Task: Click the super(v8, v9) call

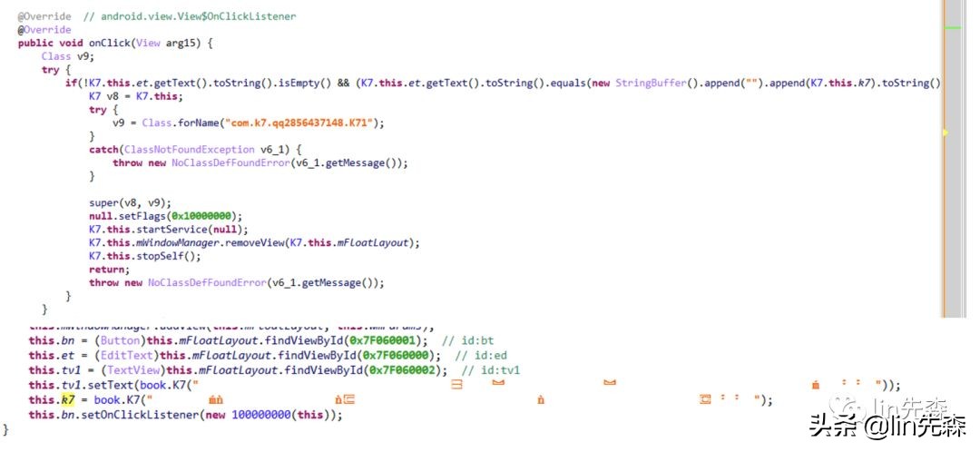Action: [x=130, y=203]
